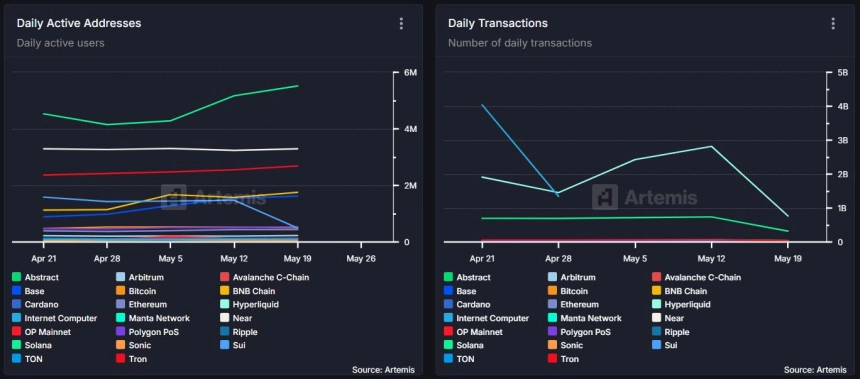Screen dimensions: 860x379
Task: Click Source: Artemis link under addresses chart
Action: coord(383,370)
